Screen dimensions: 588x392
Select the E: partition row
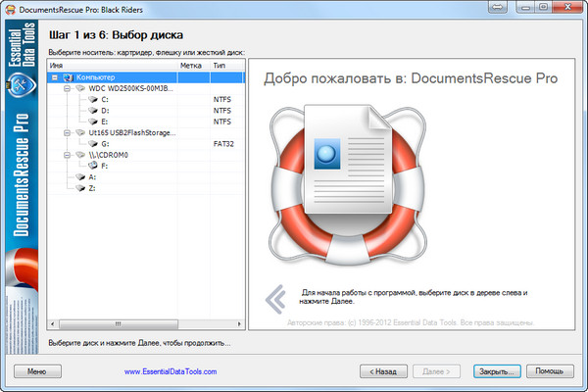point(105,122)
